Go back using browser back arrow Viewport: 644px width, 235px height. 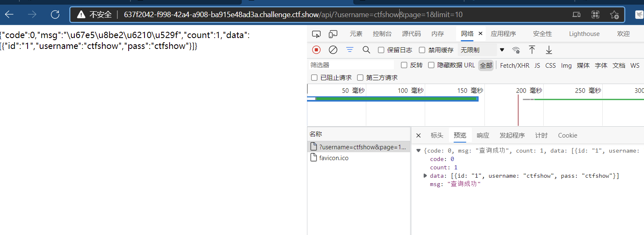(9, 15)
